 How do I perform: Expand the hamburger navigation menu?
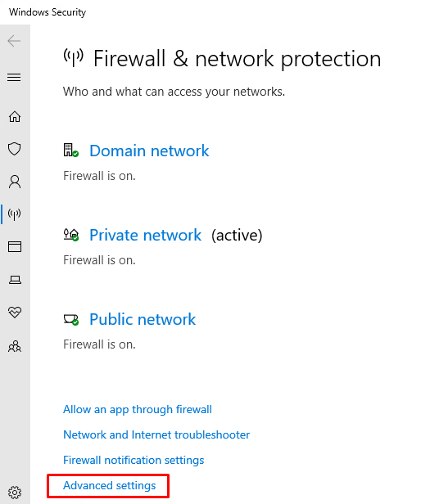click(14, 78)
